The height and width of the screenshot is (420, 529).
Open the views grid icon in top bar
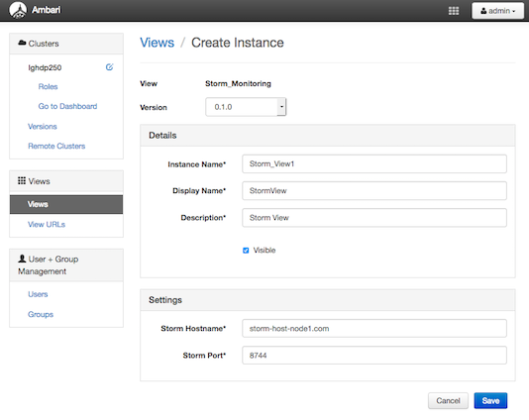(x=454, y=11)
